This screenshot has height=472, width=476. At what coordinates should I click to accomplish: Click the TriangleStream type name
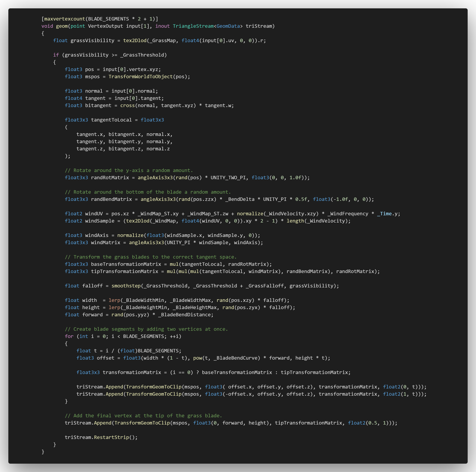(193, 26)
